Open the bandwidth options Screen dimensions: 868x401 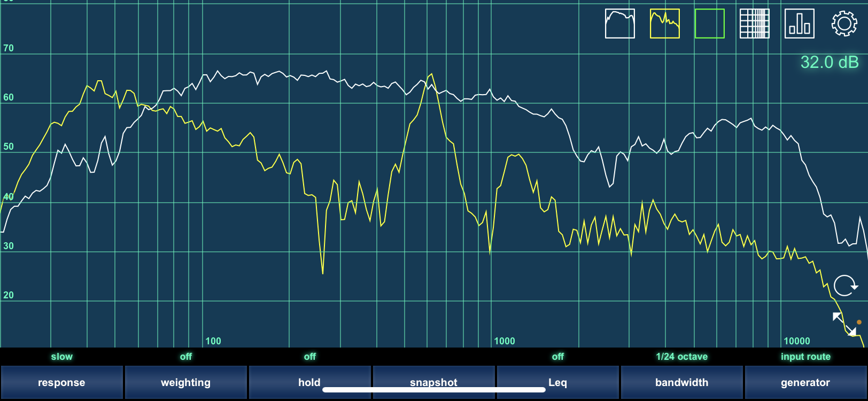tap(681, 382)
